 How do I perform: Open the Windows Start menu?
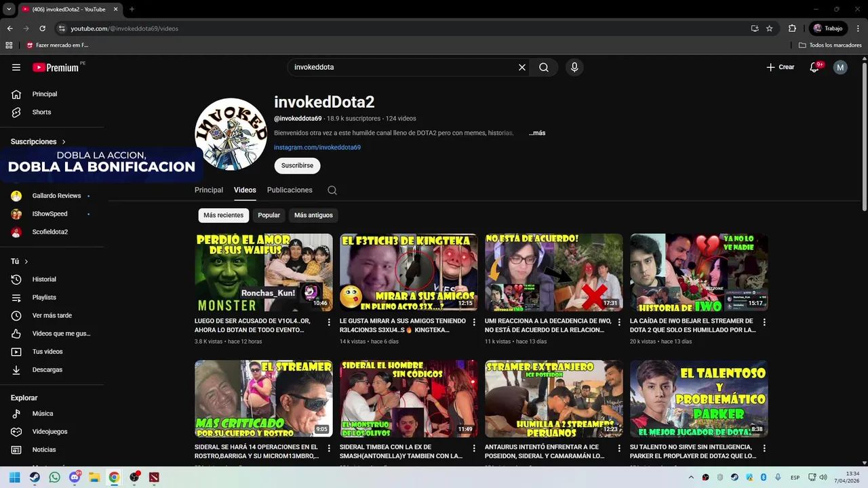pos(14,477)
